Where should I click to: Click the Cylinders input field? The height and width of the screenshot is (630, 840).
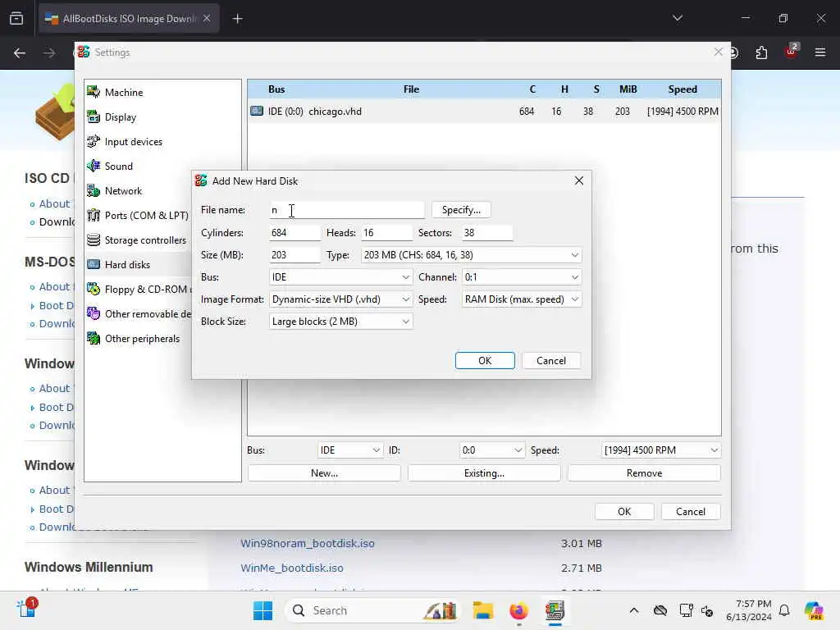coord(294,233)
